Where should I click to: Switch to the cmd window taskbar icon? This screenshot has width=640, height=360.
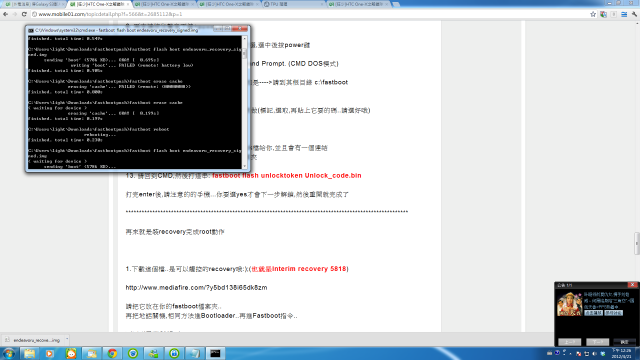coord(215,353)
